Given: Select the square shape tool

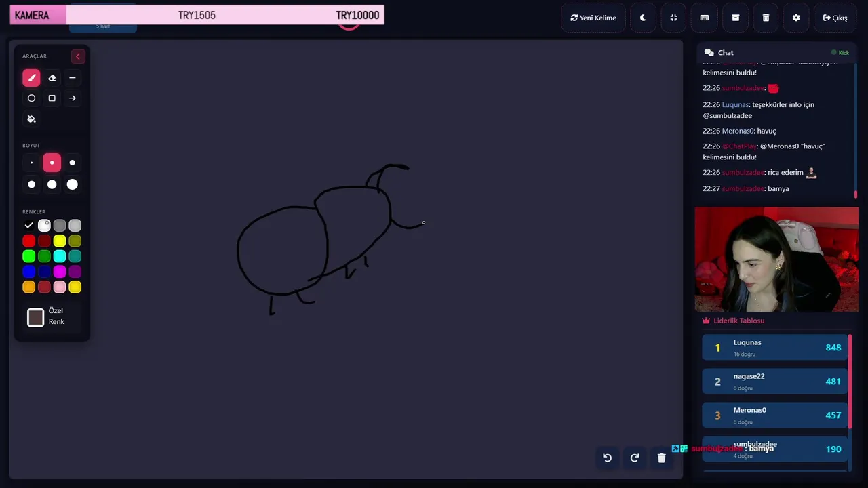Looking at the screenshot, I should tap(52, 98).
